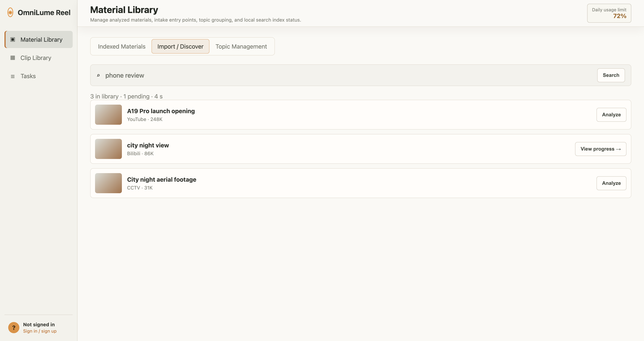
Task: Click the 'Bilibili · 86K' source text
Action: [x=140, y=154]
